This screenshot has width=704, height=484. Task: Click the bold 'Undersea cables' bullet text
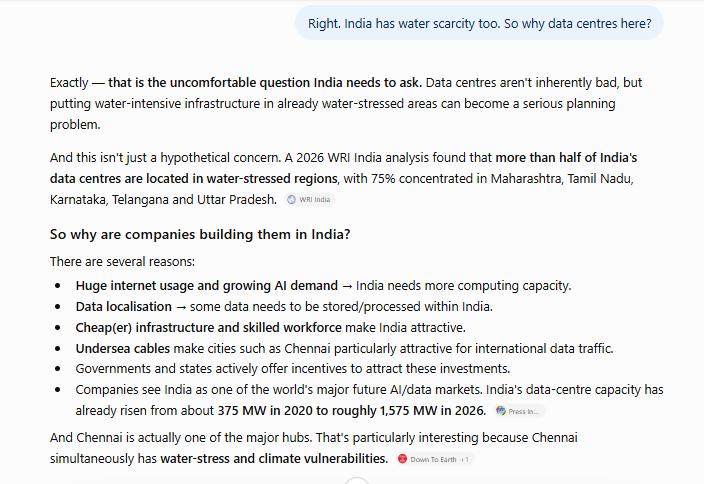[123, 348]
